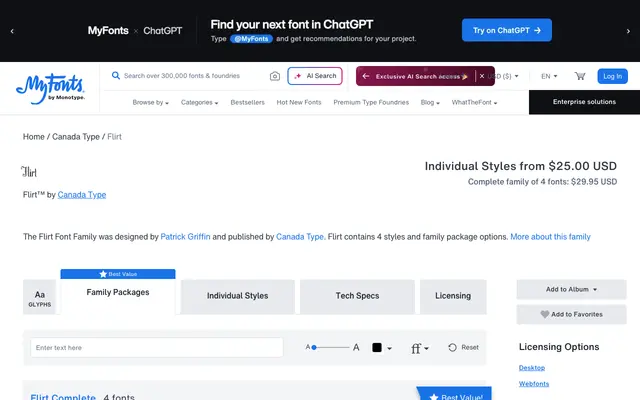The image size is (640, 400).
Task: Open Premium Type Foundries menu item
Action: (x=371, y=102)
